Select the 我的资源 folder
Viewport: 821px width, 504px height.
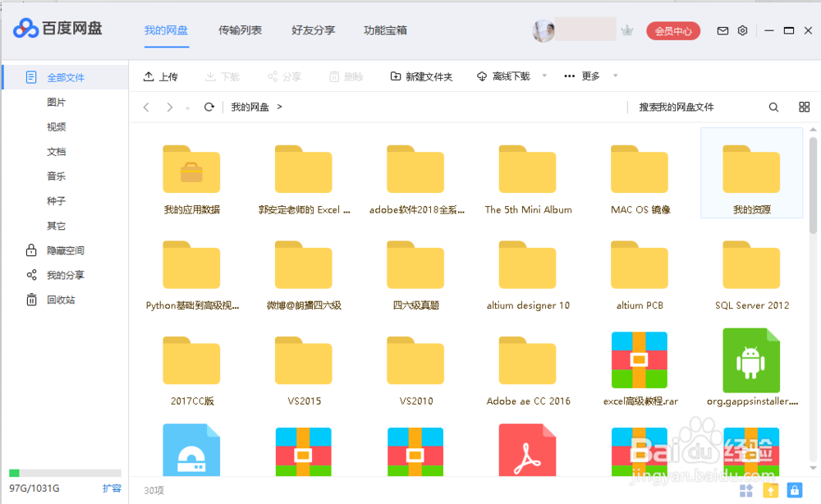[x=751, y=173]
